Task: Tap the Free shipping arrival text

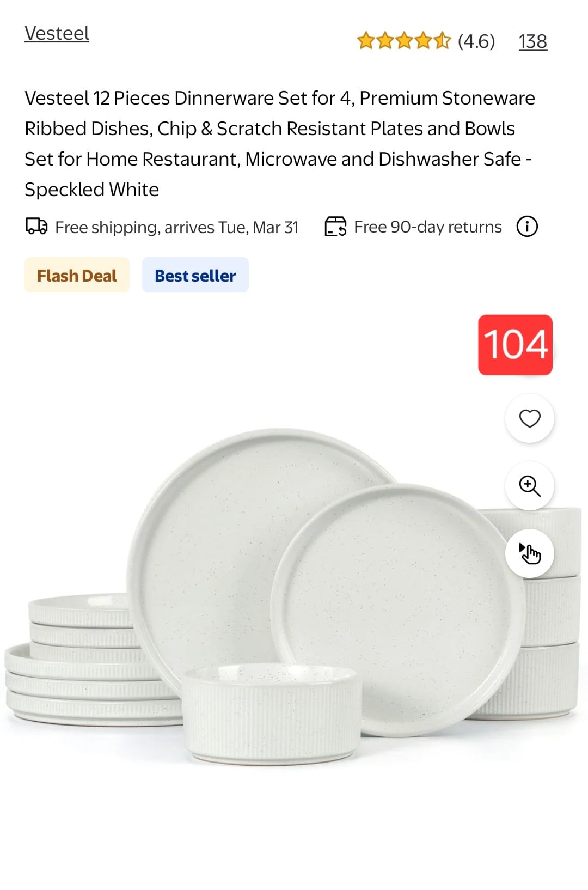Action: tap(177, 227)
